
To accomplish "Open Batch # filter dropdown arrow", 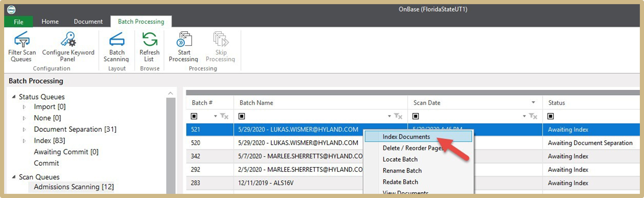I will (x=215, y=116).
